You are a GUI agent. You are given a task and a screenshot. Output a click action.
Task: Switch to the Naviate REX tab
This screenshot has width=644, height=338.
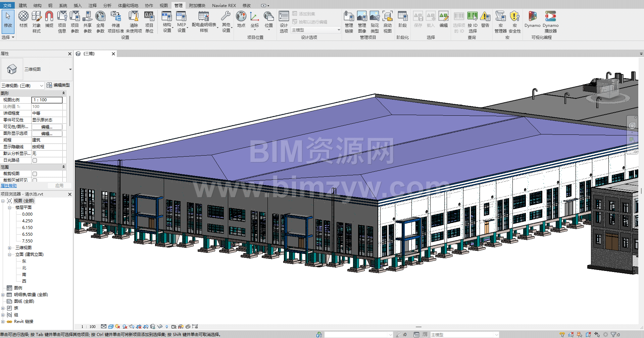(224, 5)
